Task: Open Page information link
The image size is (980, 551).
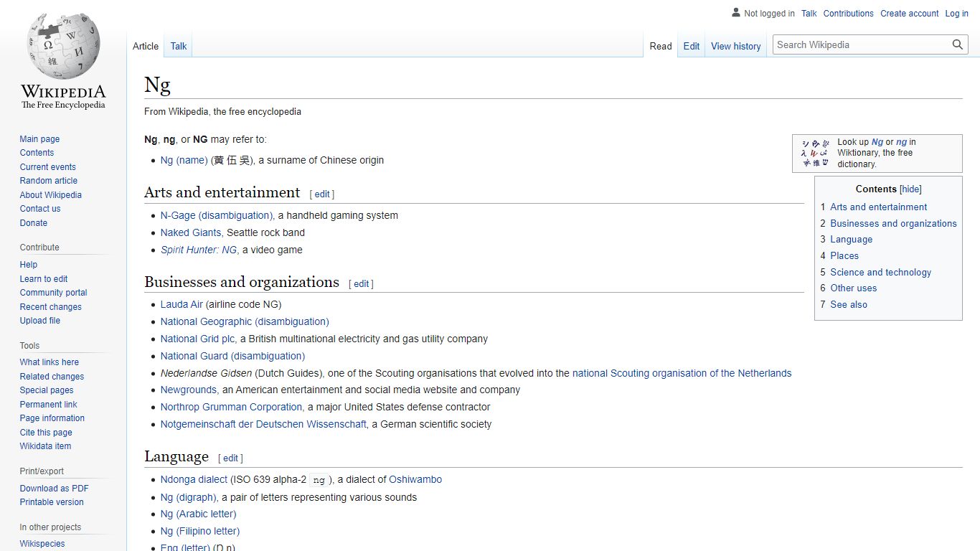Action: pyautogui.click(x=52, y=418)
